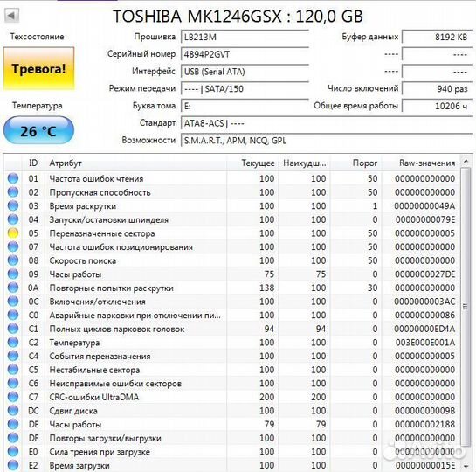Select status dot of События переназначения row
Screen dimensions: 476x472
[13, 356]
